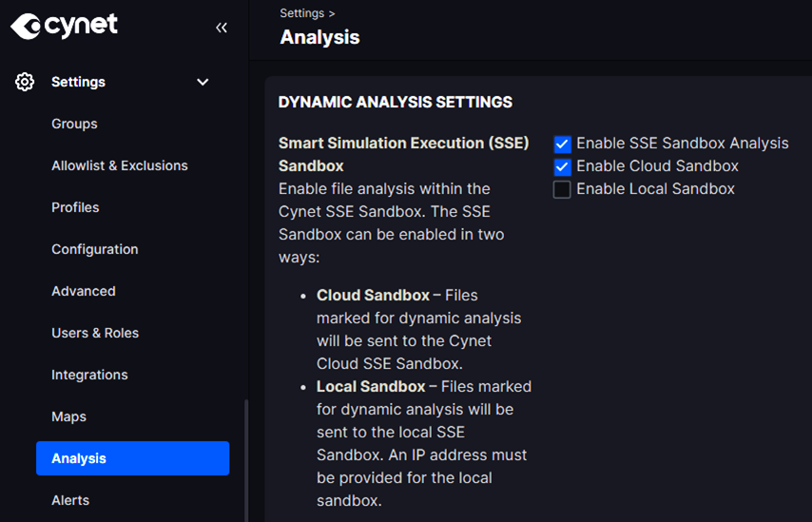Open Users & Roles page

click(95, 333)
